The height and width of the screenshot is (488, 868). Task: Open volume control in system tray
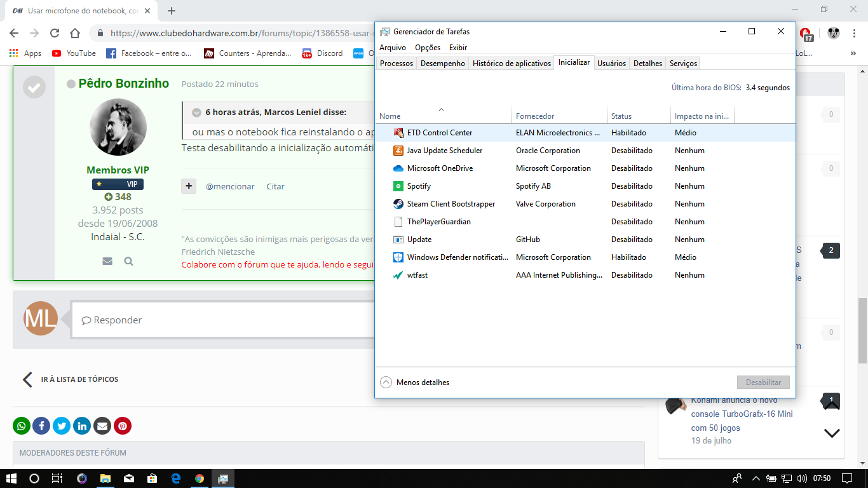802,478
